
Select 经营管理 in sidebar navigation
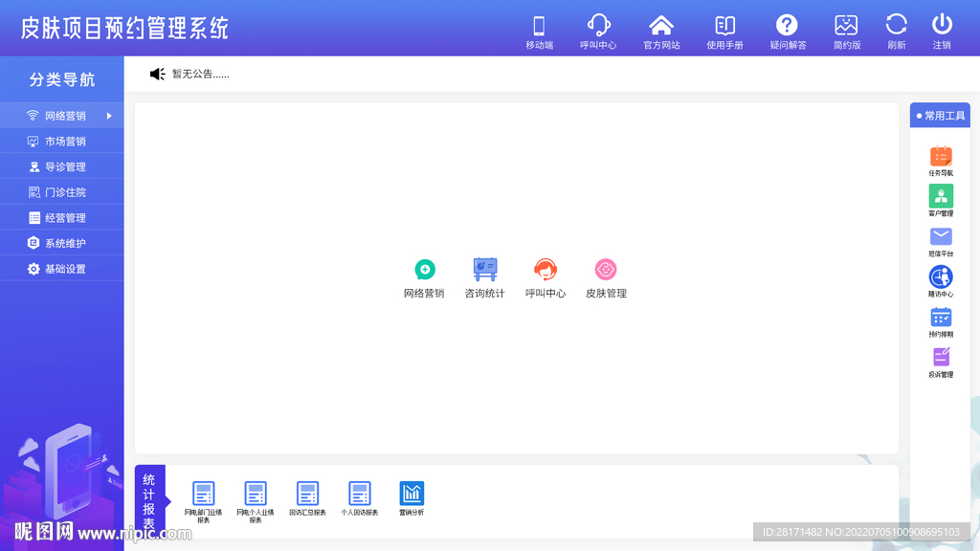(x=62, y=217)
